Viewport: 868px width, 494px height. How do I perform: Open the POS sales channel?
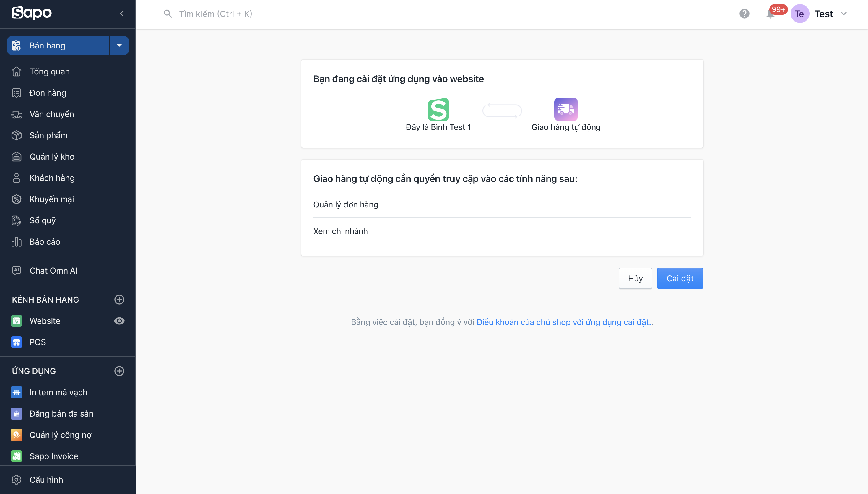point(37,342)
